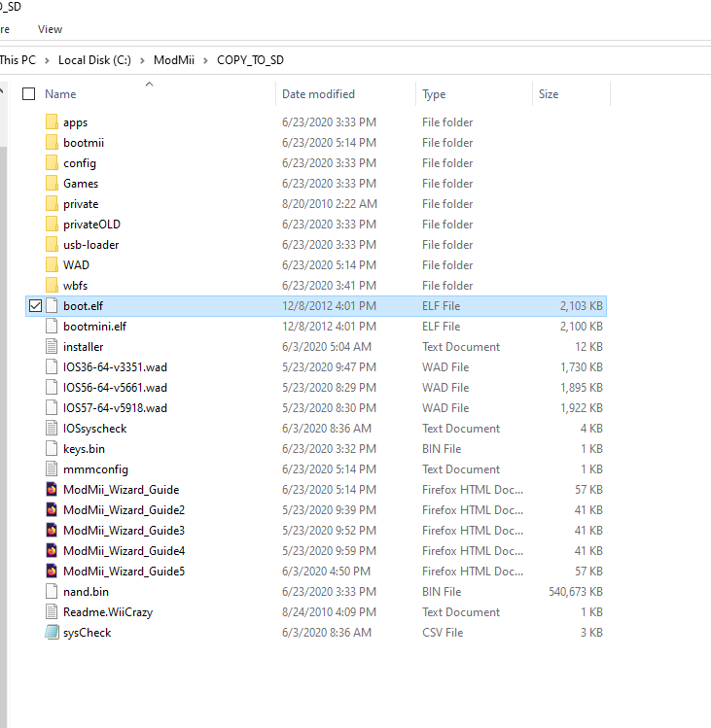Click the apps folder icon
Viewport: 711px width, 728px height.
(53, 122)
